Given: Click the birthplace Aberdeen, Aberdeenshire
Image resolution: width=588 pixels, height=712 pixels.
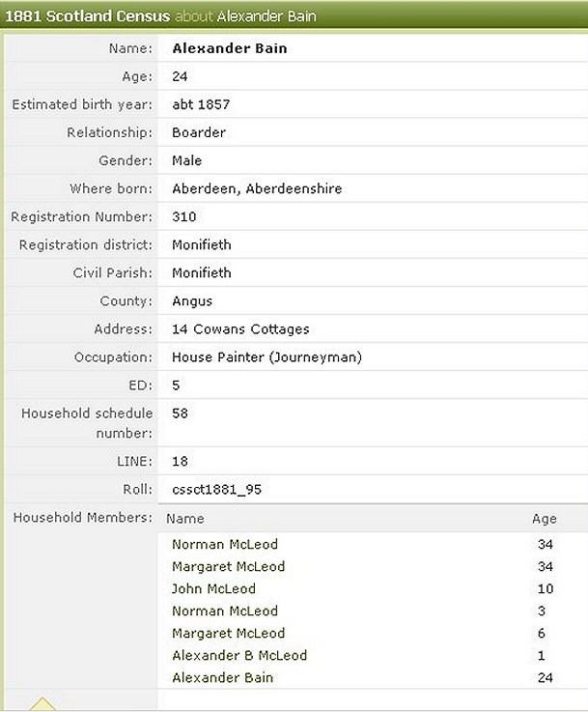Looking at the screenshot, I should (257, 188).
